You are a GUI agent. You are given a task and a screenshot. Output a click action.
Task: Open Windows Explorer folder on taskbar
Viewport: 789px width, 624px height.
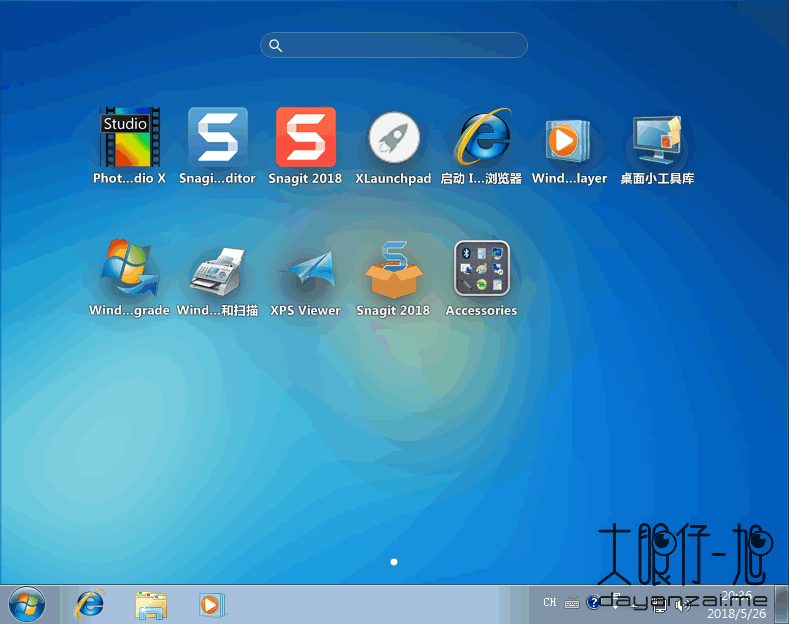151,604
